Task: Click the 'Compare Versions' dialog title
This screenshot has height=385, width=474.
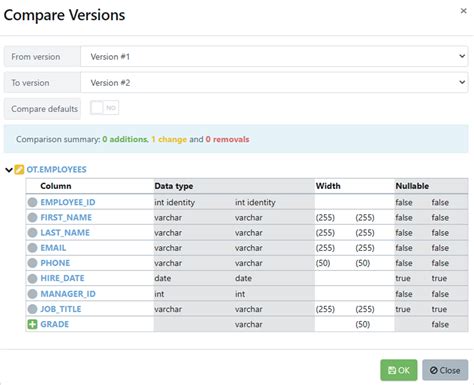Action: click(x=64, y=15)
